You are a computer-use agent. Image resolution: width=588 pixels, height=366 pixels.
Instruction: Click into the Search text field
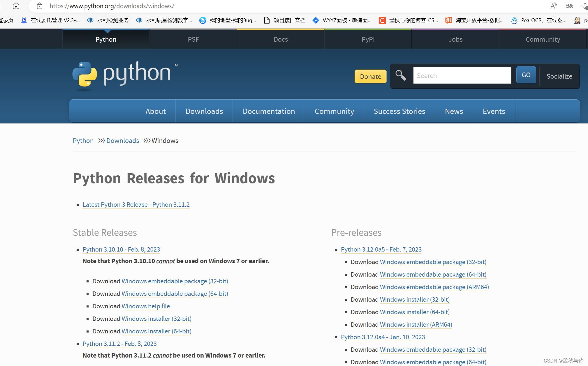[462, 76]
